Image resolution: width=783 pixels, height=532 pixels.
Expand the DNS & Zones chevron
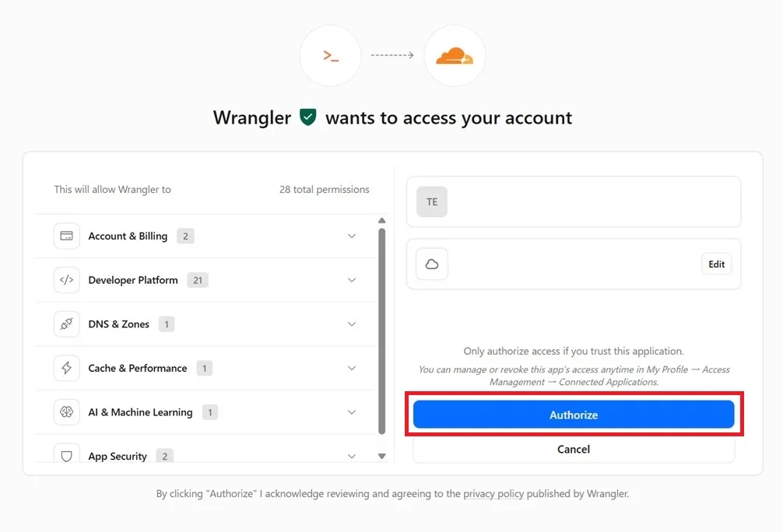coord(352,324)
